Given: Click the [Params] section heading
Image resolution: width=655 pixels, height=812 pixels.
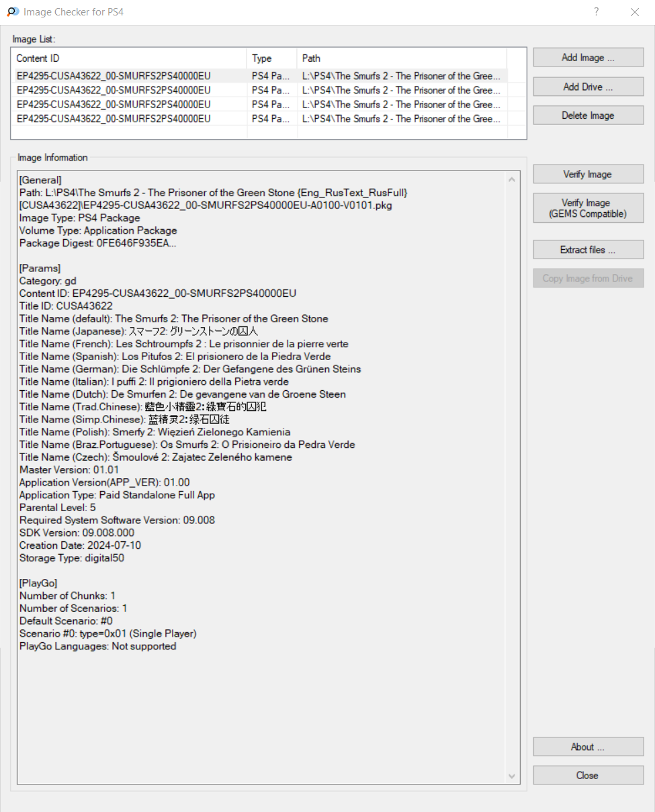Looking at the screenshot, I should 40,268.
